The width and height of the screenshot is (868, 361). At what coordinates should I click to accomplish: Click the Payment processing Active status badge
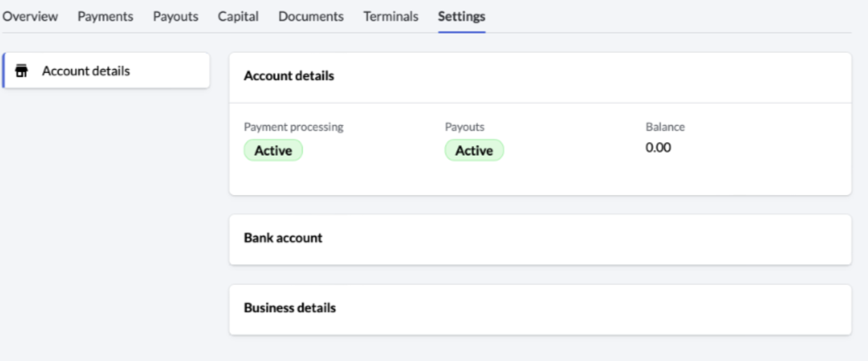[x=273, y=150]
